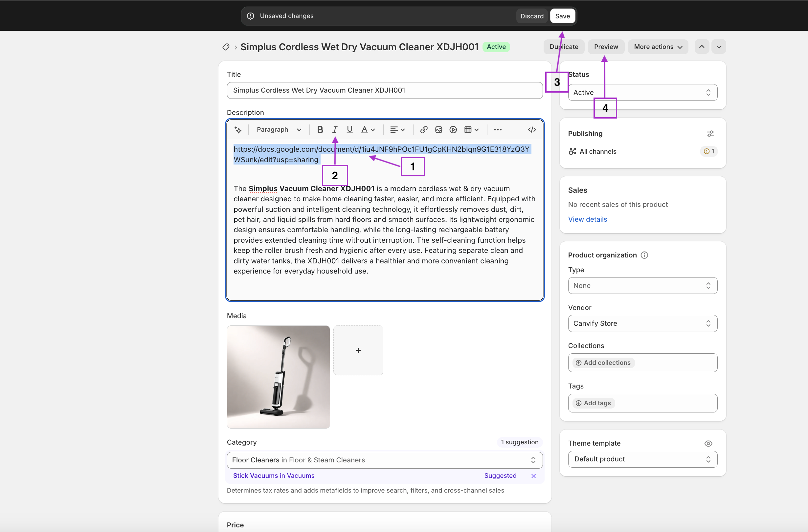Open the Type dropdown showing None
The image size is (808, 532).
[x=643, y=285]
